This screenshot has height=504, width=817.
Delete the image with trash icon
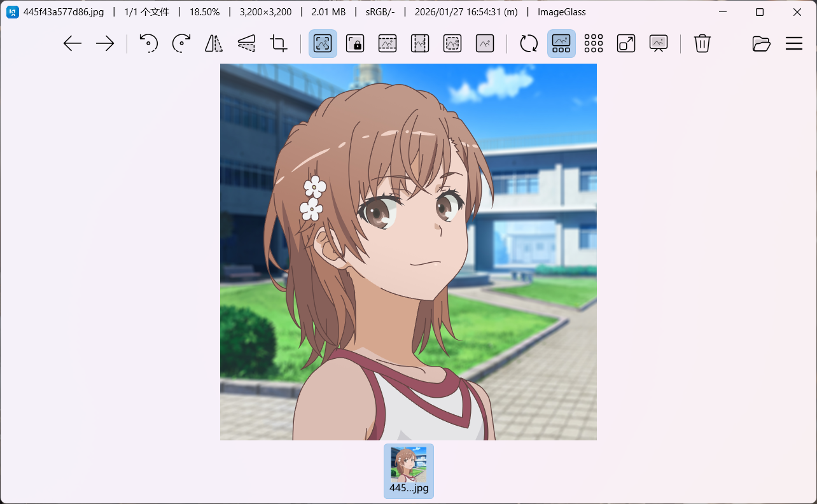[x=702, y=44]
